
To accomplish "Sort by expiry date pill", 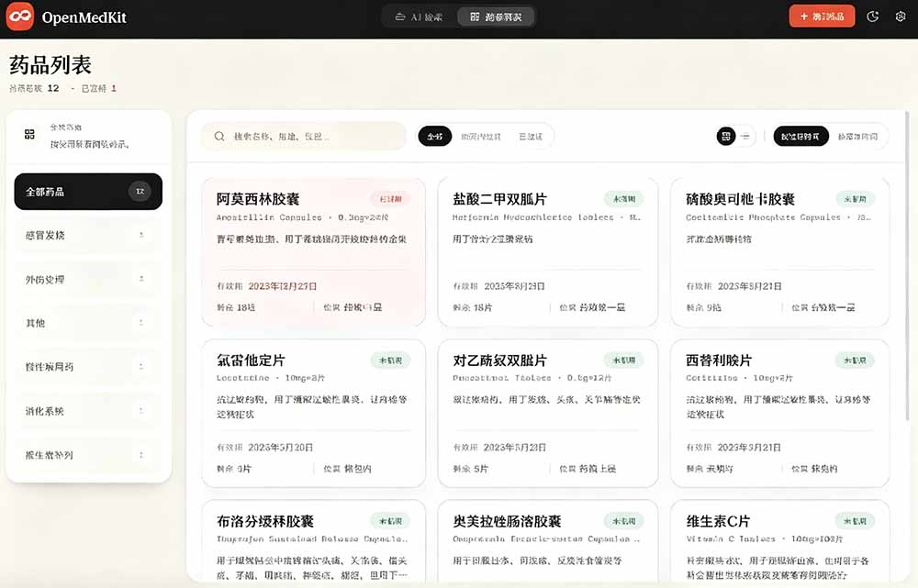I will pyautogui.click(x=800, y=137).
